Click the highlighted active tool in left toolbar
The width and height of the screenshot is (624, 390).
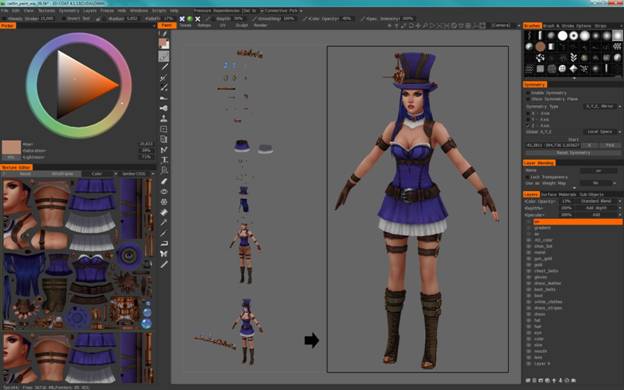(x=164, y=56)
